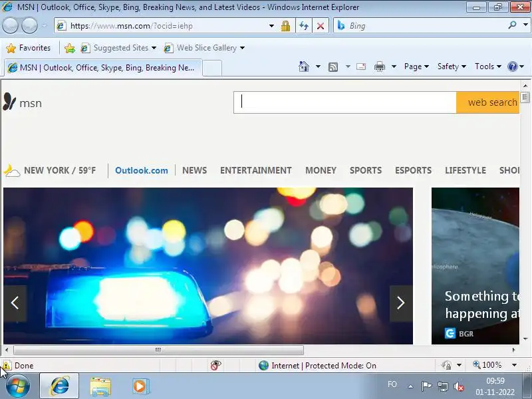
Task: Go to the SPORTS section
Action: tap(366, 170)
